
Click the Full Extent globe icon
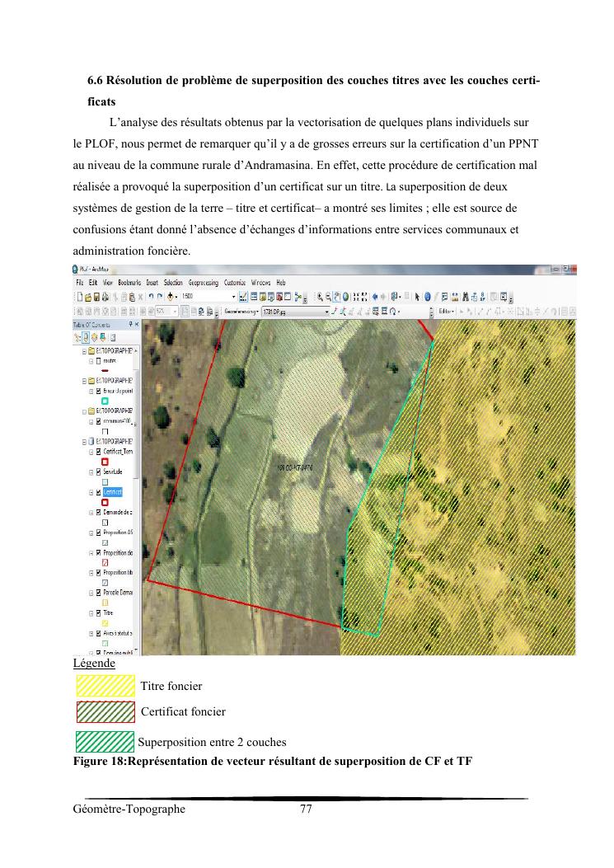click(347, 296)
